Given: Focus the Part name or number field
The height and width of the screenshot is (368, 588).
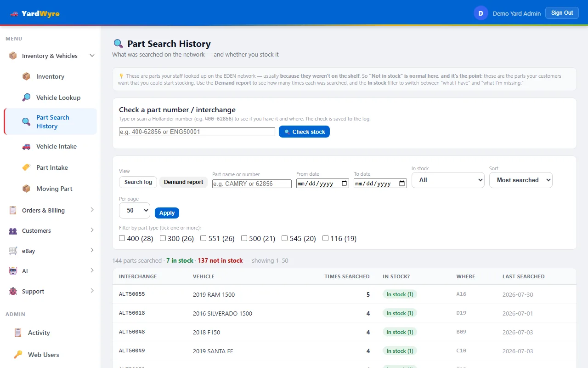Looking at the screenshot, I should 252,184.
